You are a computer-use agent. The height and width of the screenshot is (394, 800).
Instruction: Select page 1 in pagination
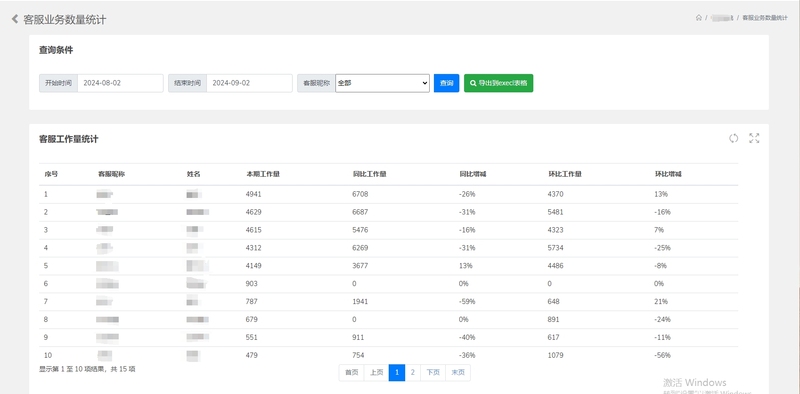(x=397, y=373)
